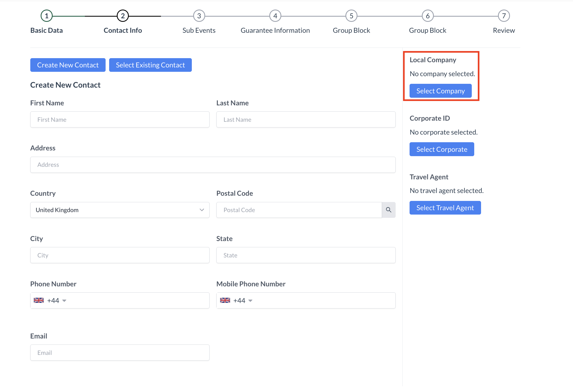The height and width of the screenshot is (392, 573).
Task: Focus the Postal Code text field
Action: click(299, 210)
